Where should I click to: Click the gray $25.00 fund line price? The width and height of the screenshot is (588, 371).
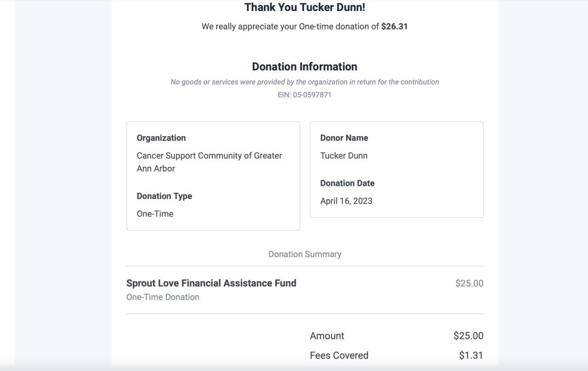pos(469,283)
